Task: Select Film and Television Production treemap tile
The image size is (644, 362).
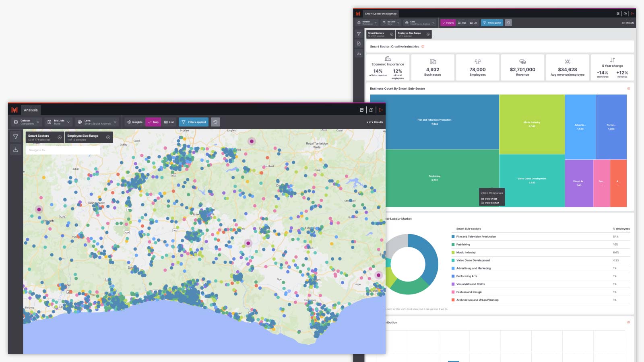Action: [434, 122]
